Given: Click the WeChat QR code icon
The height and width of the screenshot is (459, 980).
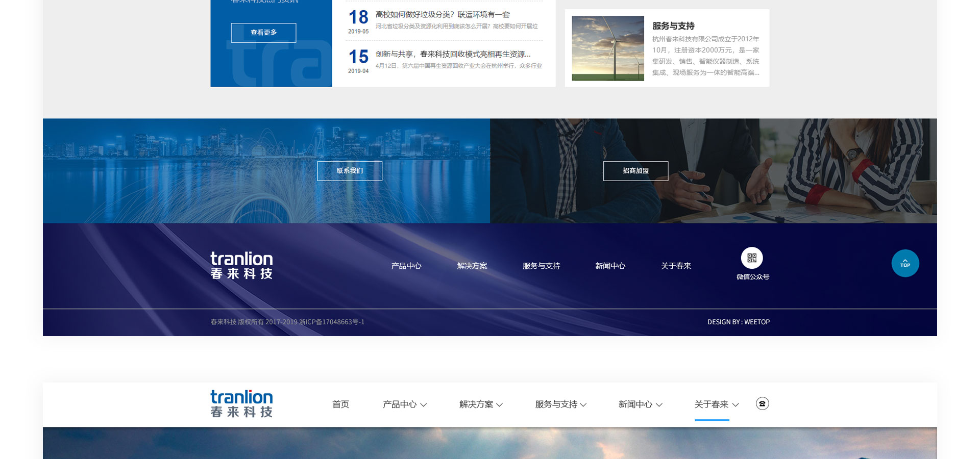Looking at the screenshot, I should click(x=752, y=258).
